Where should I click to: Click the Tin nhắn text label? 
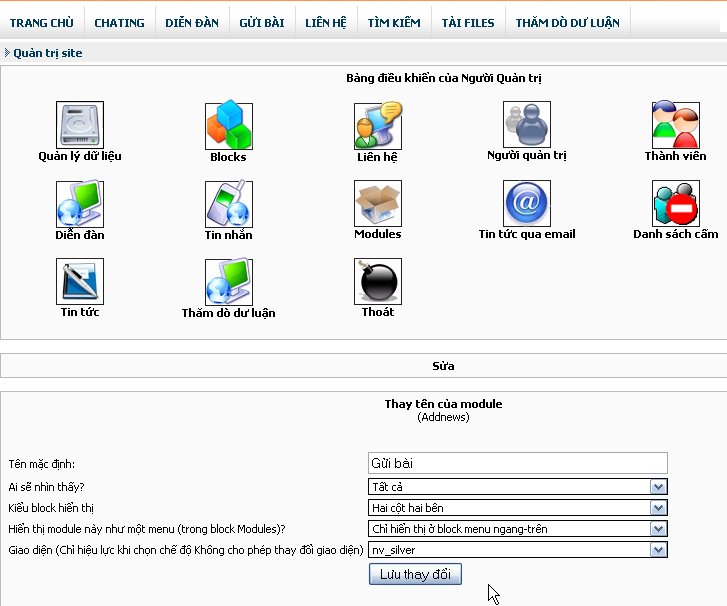(229, 235)
